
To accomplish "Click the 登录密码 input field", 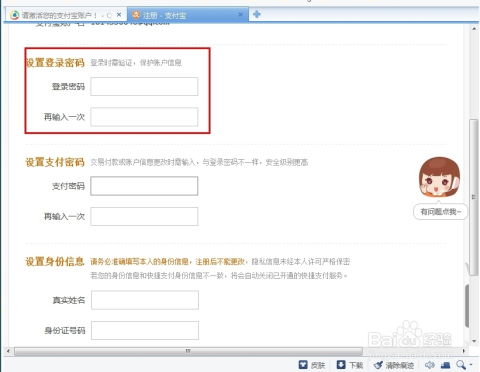I will tap(144, 86).
